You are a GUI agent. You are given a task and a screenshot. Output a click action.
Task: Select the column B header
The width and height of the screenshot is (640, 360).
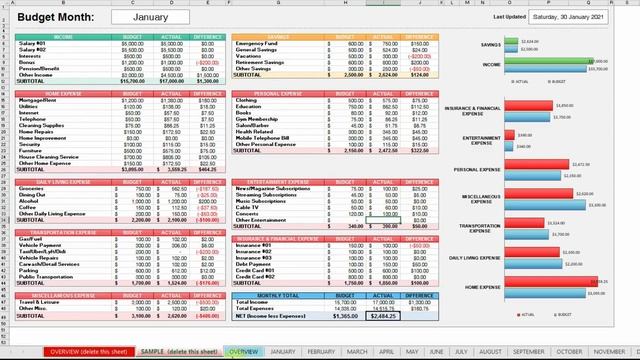click(x=63, y=2)
